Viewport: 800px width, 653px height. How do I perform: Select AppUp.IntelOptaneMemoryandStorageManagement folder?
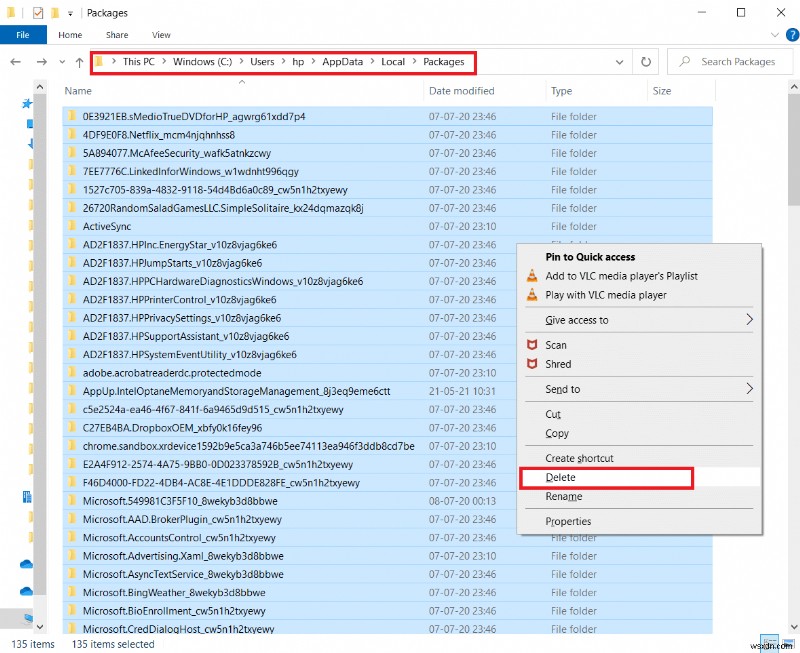pyautogui.click(x=236, y=391)
